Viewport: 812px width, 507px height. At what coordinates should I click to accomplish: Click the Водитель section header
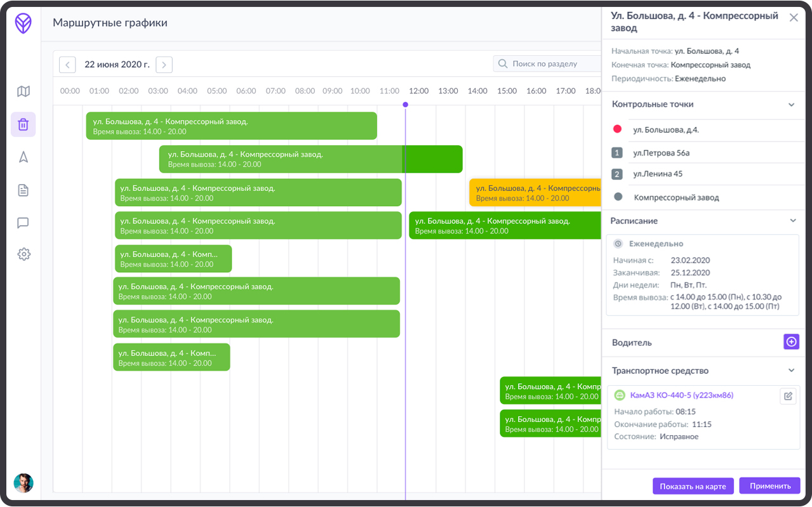coord(632,343)
